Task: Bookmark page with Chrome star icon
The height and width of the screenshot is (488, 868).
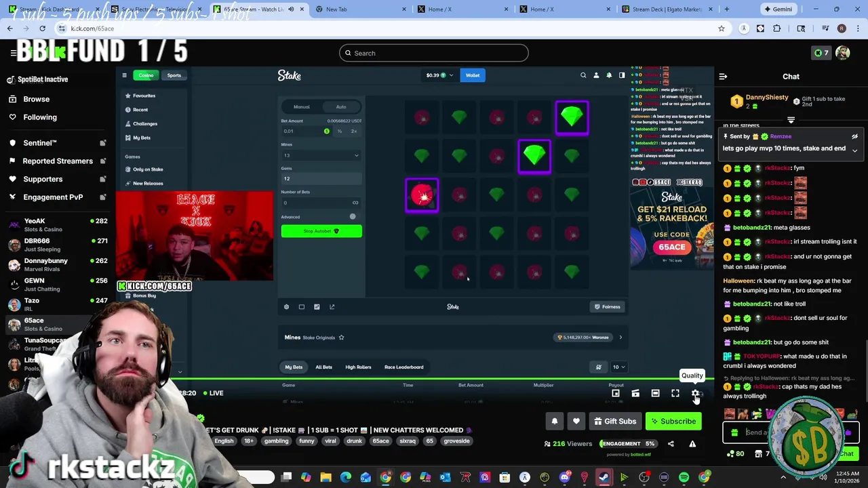Action: (722, 28)
